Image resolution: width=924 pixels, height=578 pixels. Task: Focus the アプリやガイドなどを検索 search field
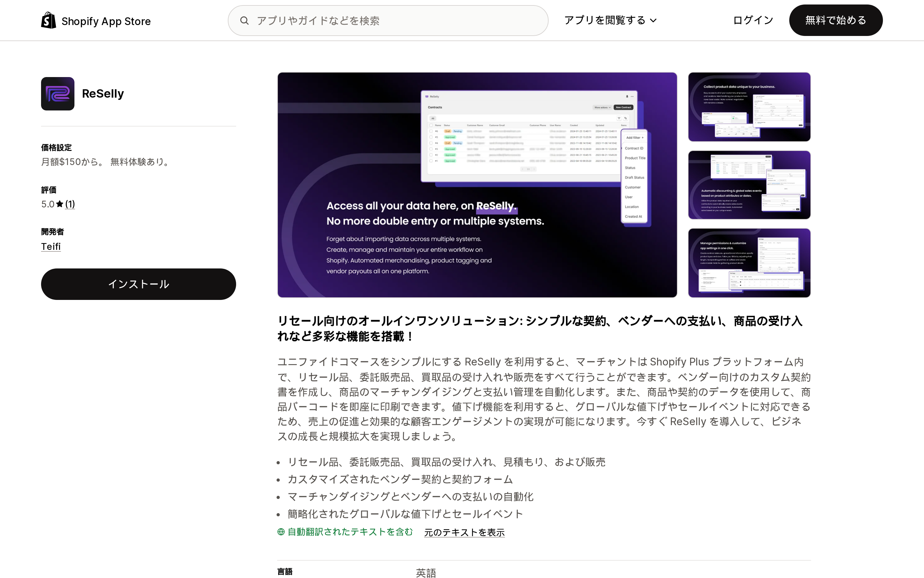388,21
